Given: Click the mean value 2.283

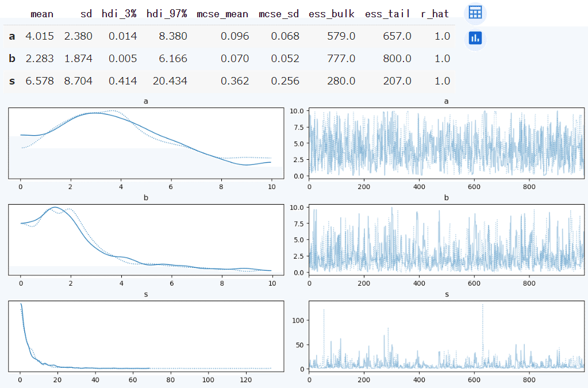Looking at the screenshot, I should [40, 59].
